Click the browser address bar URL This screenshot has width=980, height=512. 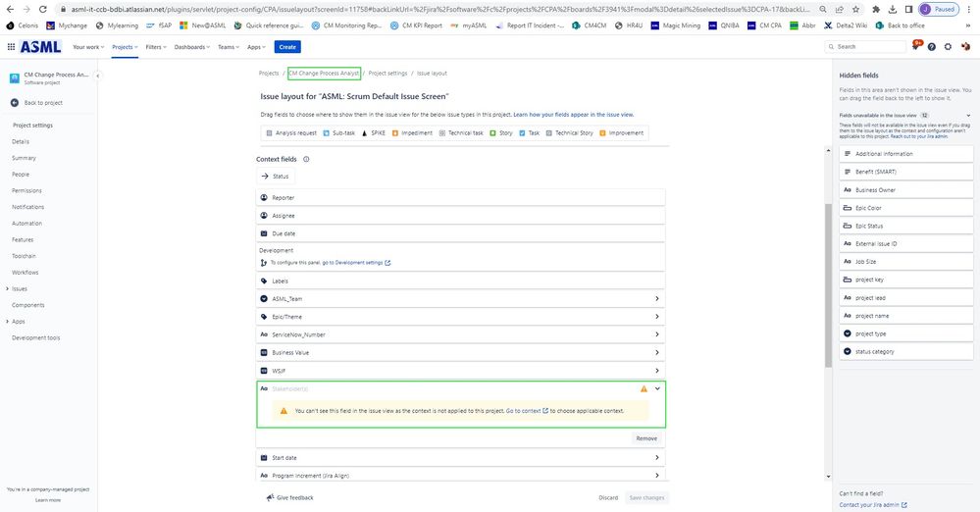tap(439, 10)
